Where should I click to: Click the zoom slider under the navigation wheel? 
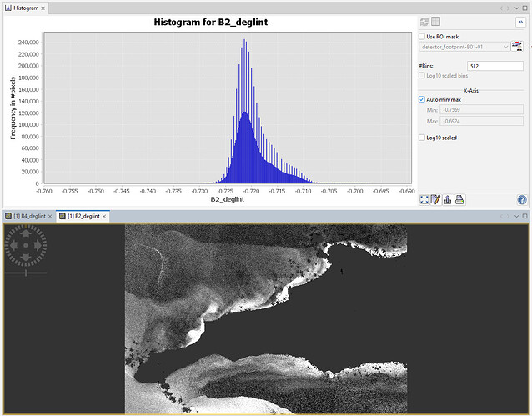click(x=26, y=273)
